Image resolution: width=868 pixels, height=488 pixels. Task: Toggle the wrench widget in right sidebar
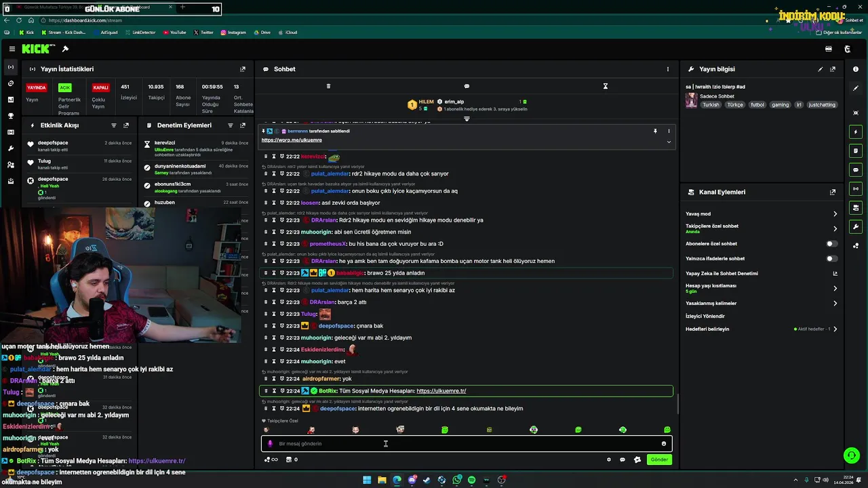click(856, 226)
